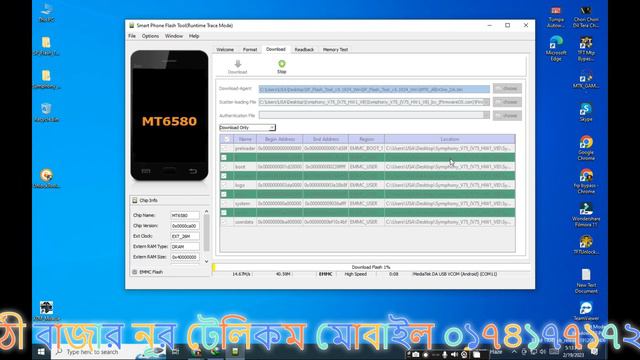640x360 pixels.
Task: Click the green Stop icon
Action: point(282,64)
